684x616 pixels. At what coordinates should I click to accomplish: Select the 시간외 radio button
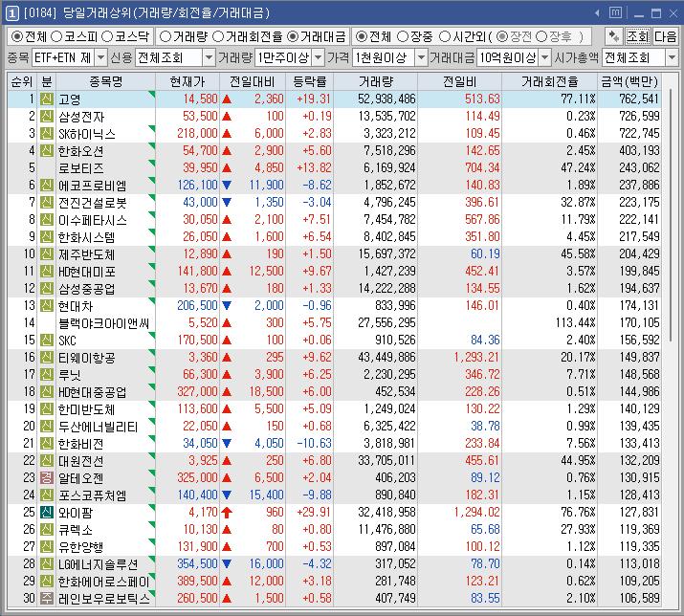445,36
